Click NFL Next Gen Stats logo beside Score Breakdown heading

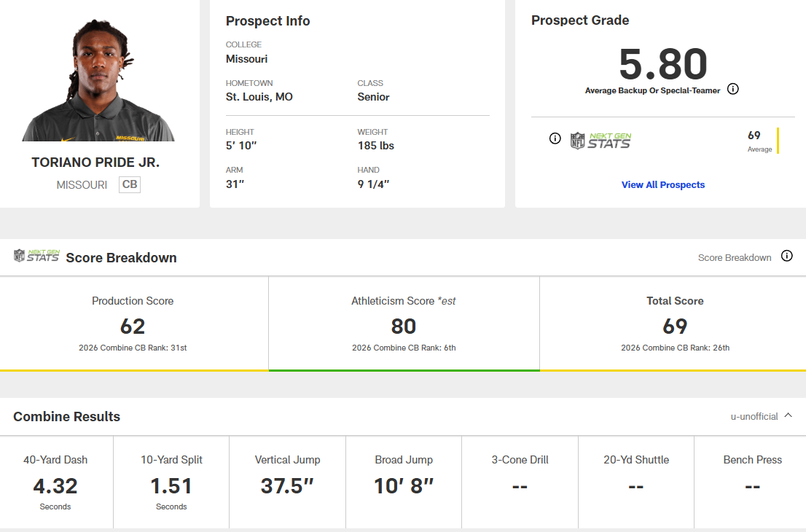[x=36, y=256]
